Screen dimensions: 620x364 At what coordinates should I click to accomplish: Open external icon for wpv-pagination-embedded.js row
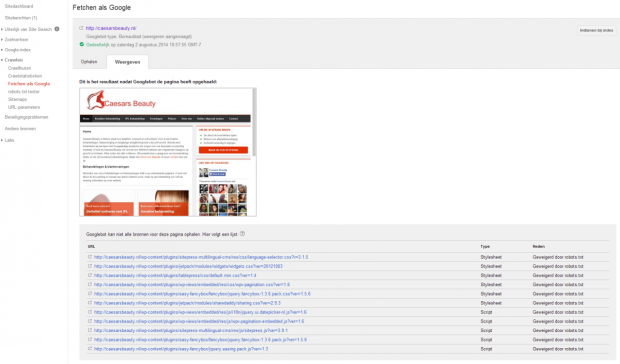(x=90, y=321)
